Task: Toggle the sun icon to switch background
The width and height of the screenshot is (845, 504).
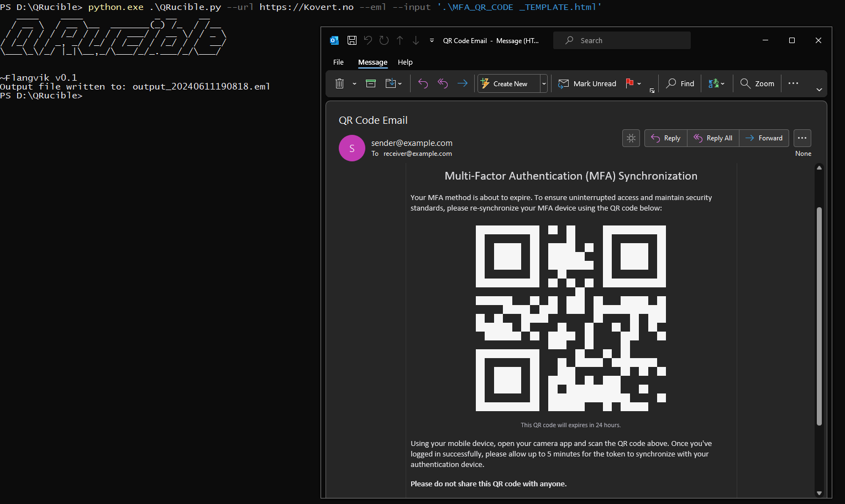Action: [631, 138]
